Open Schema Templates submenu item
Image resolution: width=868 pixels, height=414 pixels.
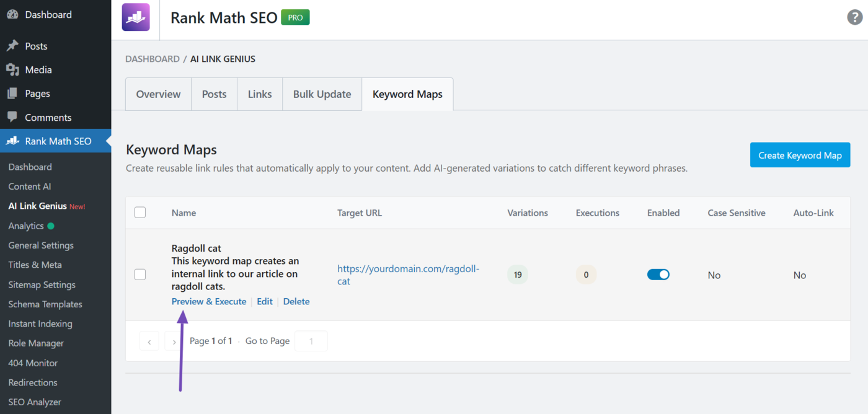click(x=45, y=304)
